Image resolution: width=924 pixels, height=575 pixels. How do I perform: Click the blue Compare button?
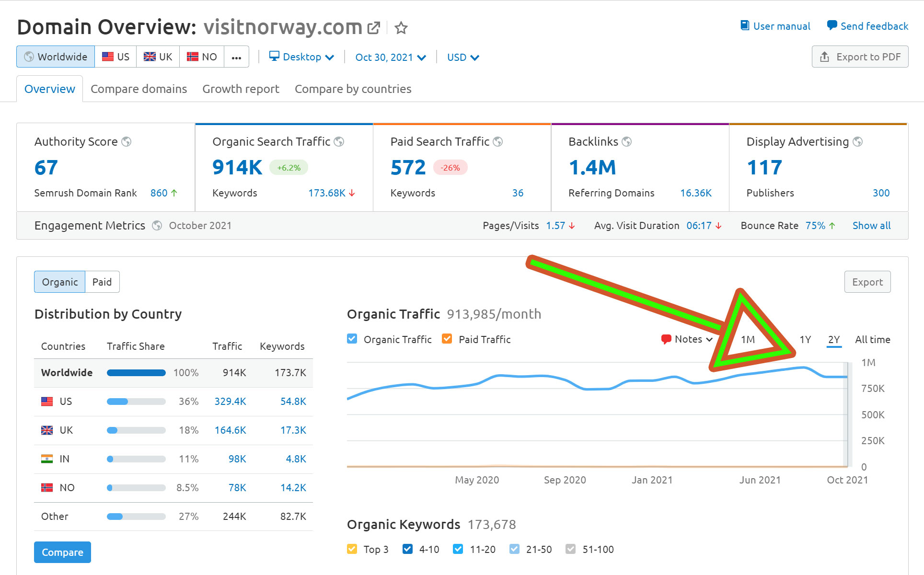tap(62, 552)
